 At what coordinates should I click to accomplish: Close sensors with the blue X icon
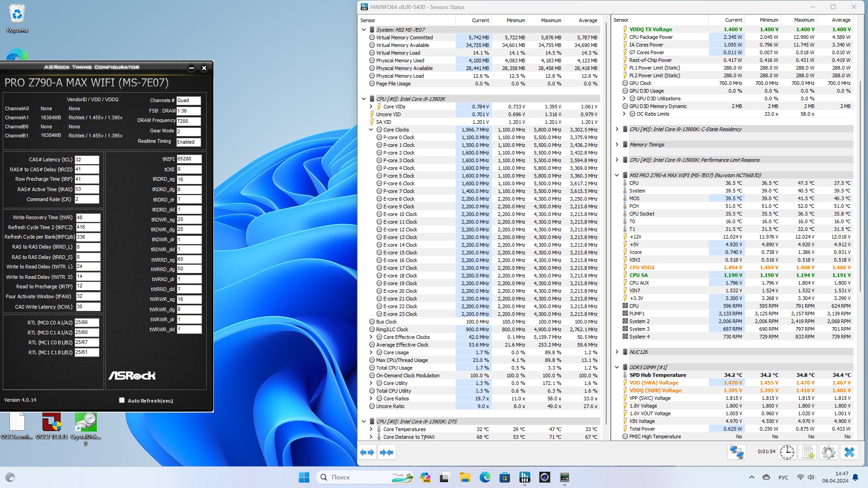[x=849, y=452]
